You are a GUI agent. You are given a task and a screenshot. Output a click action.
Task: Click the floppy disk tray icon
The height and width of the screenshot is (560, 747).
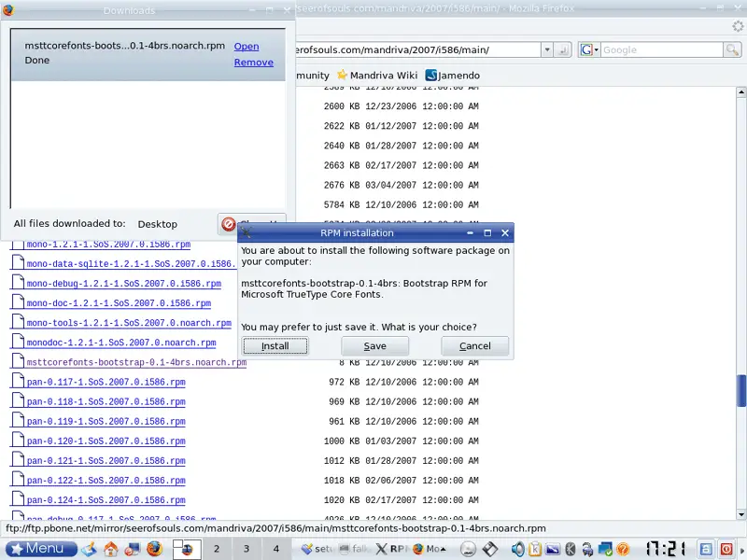click(x=489, y=549)
